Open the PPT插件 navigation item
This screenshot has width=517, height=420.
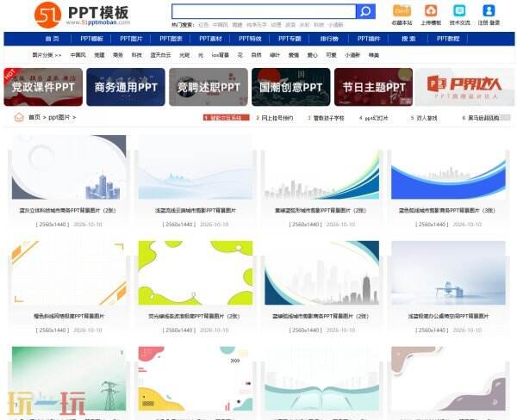369,39
